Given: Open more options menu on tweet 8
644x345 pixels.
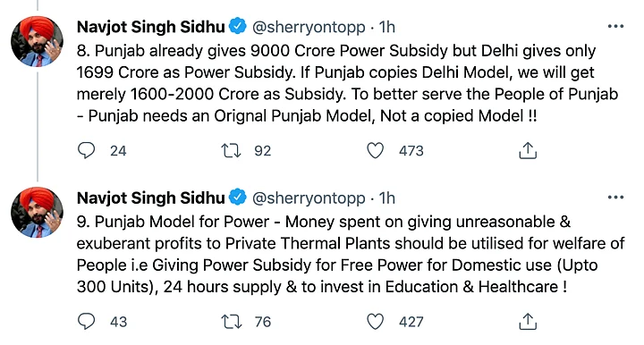Looking at the screenshot, I should click(x=615, y=26).
